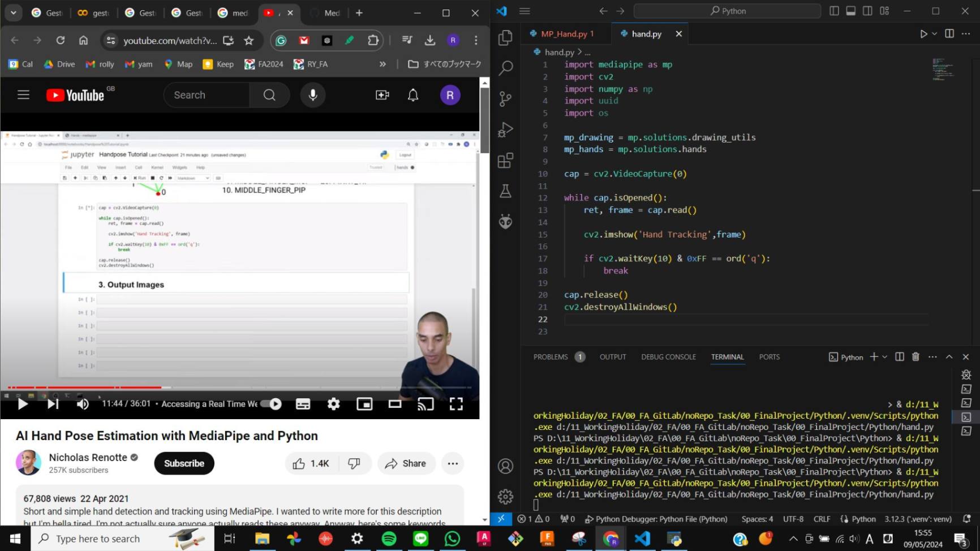
Task: Bookmark page with star icon
Action: tap(249, 40)
